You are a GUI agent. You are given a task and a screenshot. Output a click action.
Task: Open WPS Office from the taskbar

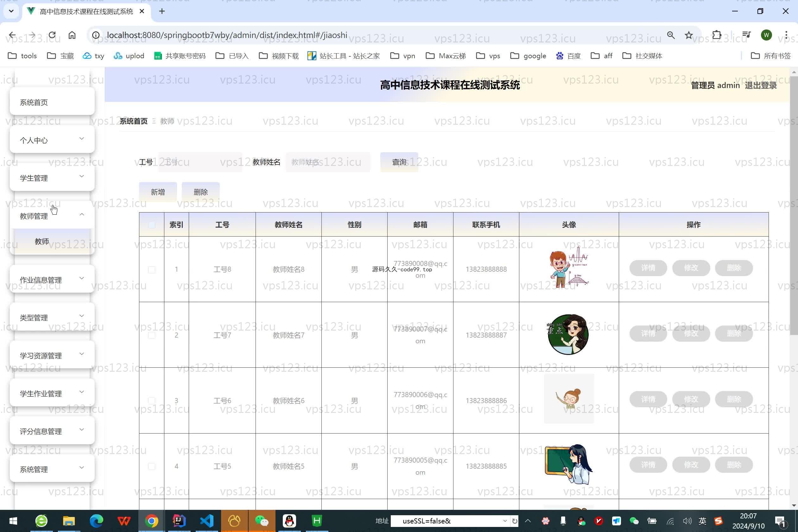pyautogui.click(x=124, y=521)
